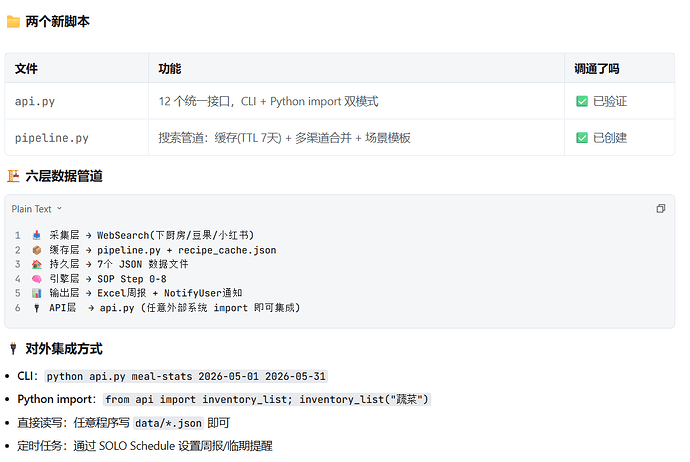Click the 对外集成方式 heading
The width and height of the screenshot is (690, 462).
(x=64, y=349)
